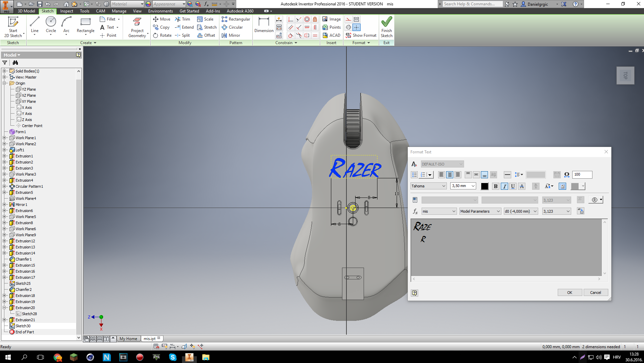Open the Model Parameters source dropdown
Viewport: 644px width, 363px height.
click(x=480, y=211)
